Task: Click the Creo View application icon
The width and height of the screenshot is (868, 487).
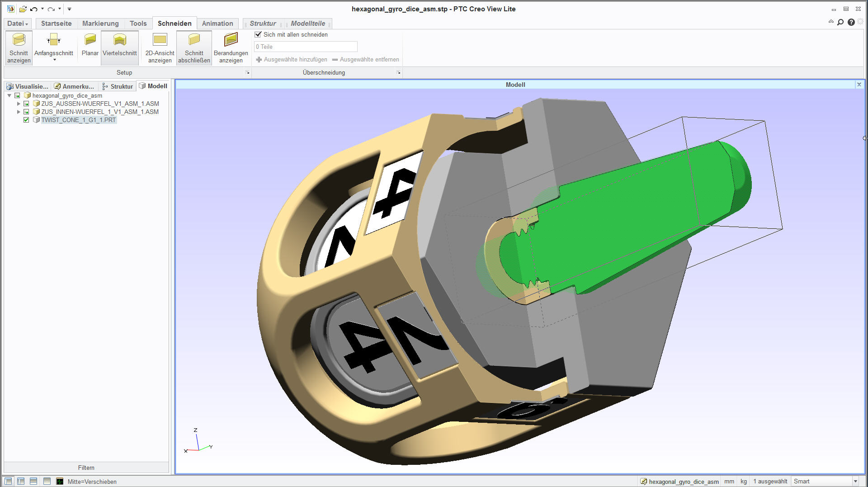Action: [10, 9]
